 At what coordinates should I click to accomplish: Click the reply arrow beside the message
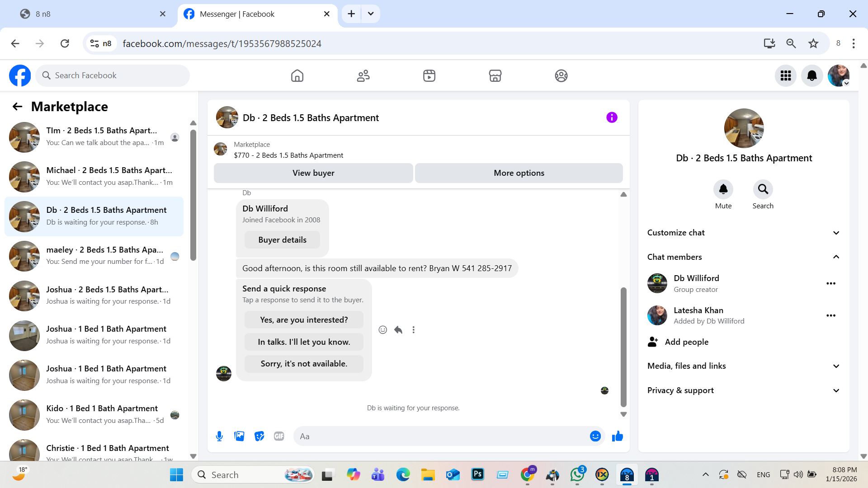398,330
